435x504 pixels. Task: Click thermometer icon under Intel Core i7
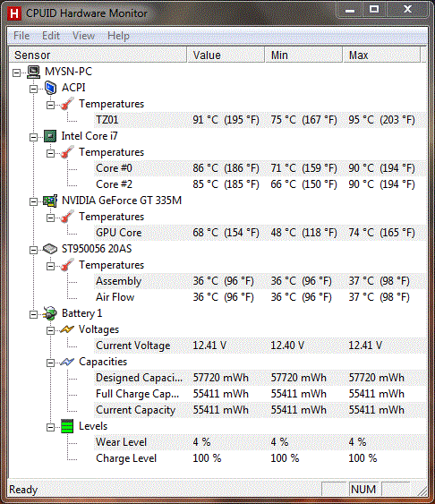coord(67,152)
